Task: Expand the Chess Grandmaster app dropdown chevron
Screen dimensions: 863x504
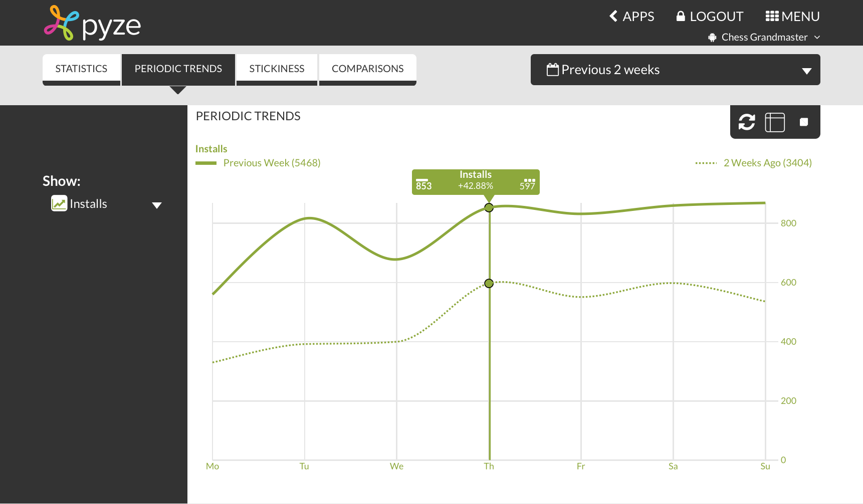Action: click(817, 38)
